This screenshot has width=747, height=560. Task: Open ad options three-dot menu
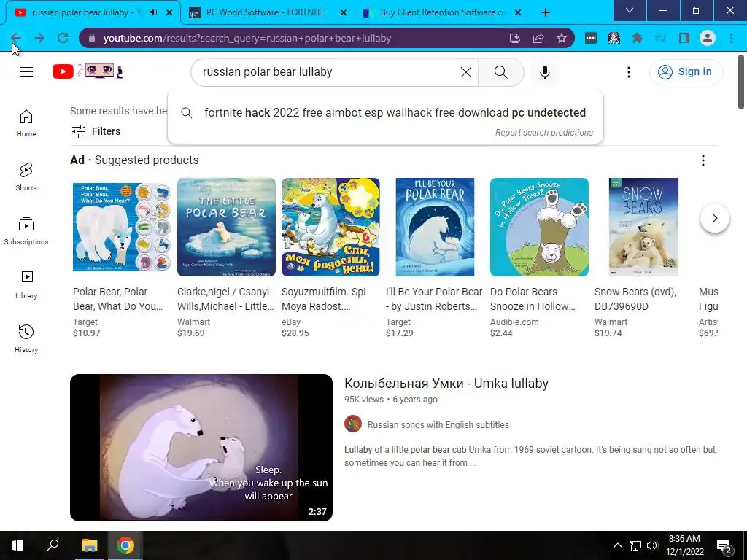tap(703, 160)
